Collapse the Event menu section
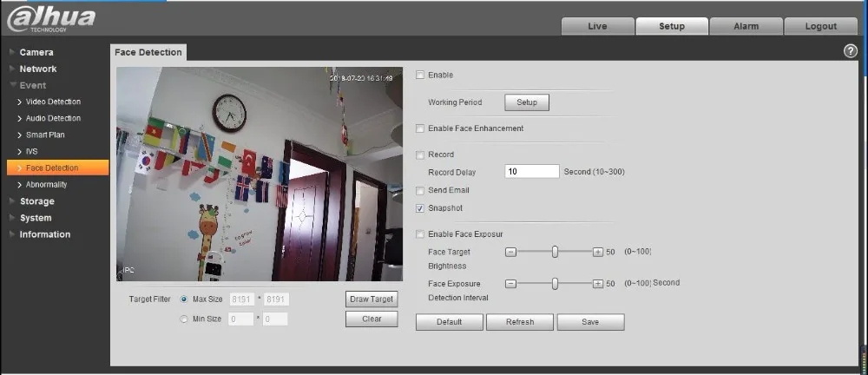The image size is (868, 375). point(33,85)
